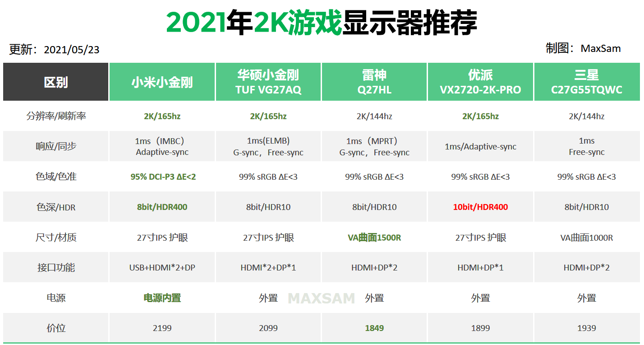The height and width of the screenshot is (345, 644).
Task: Click the 1ms（IMBC）Adaptive-sync cell
Action: coord(162,146)
